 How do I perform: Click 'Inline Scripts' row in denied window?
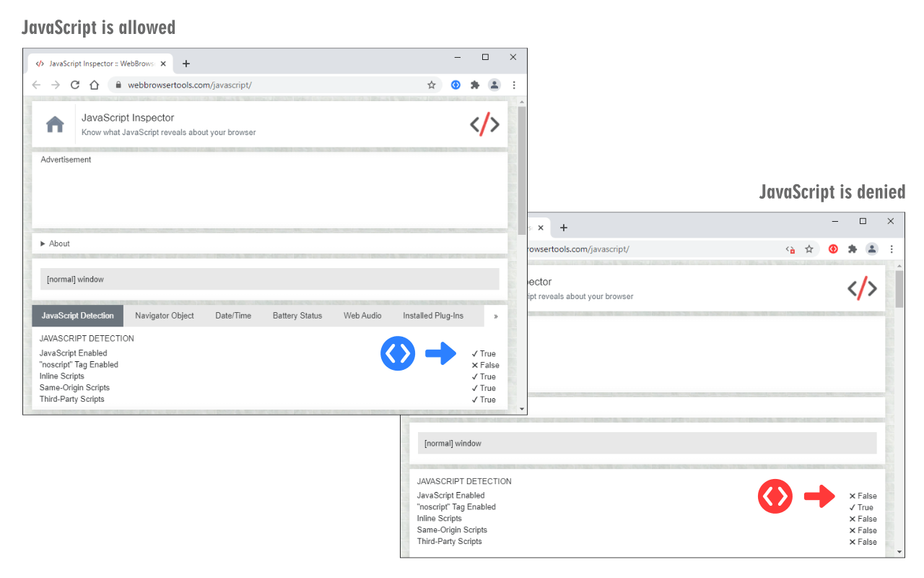[x=647, y=519]
